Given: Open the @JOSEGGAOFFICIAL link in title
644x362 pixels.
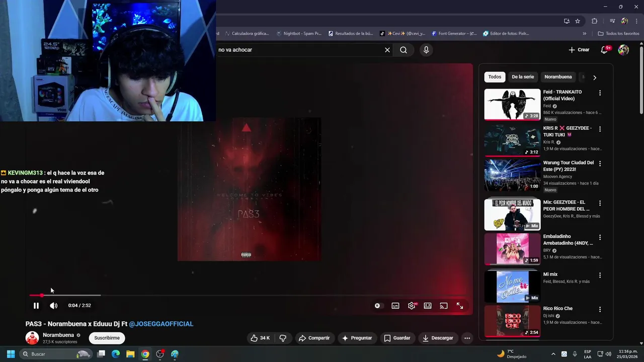Looking at the screenshot, I should point(161,324).
